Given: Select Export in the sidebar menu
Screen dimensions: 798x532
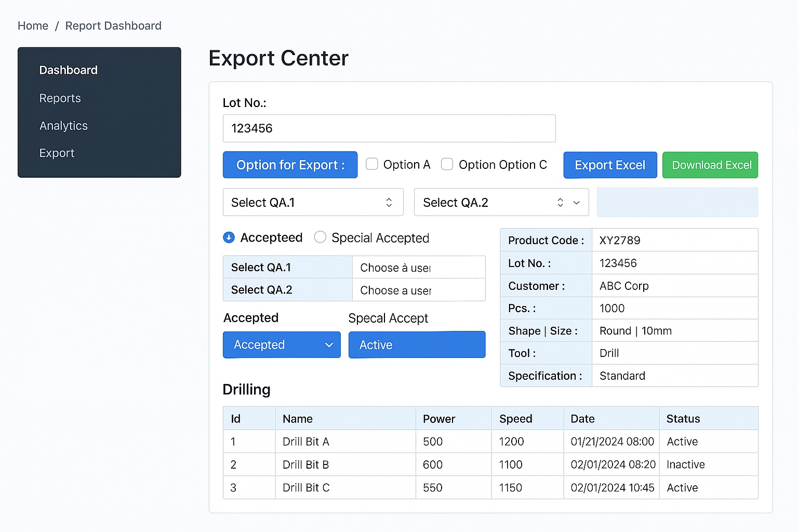Looking at the screenshot, I should click(x=57, y=153).
